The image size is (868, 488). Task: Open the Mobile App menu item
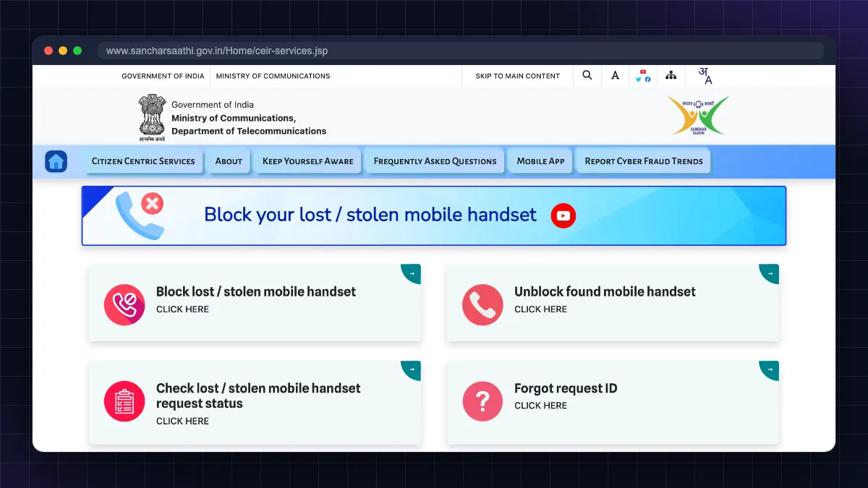540,161
